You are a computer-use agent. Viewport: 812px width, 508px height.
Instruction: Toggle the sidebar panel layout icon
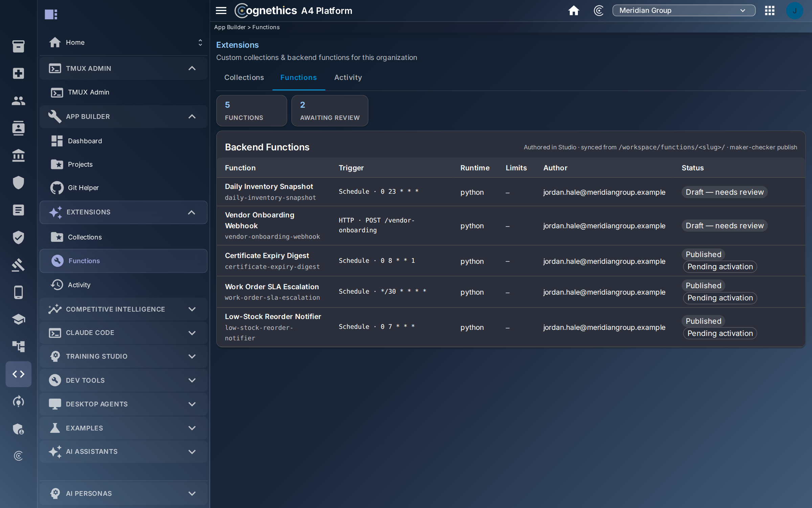click(x=51, y=14)
